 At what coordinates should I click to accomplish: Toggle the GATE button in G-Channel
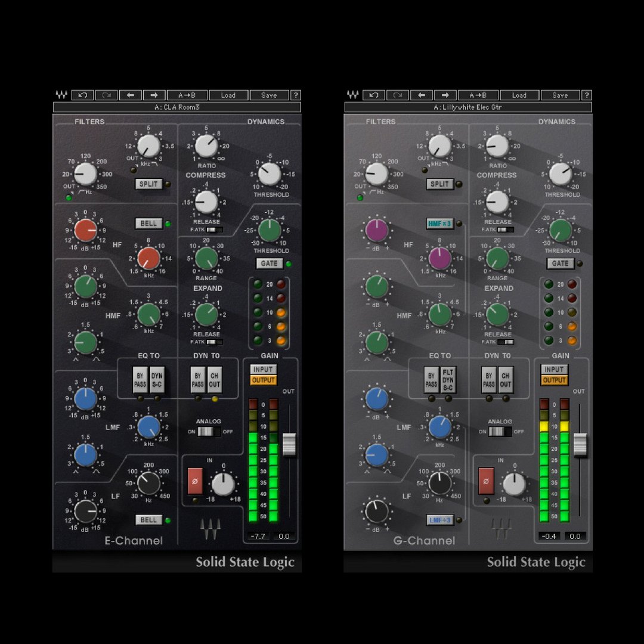pyautogui.click(x=561, y=264)
